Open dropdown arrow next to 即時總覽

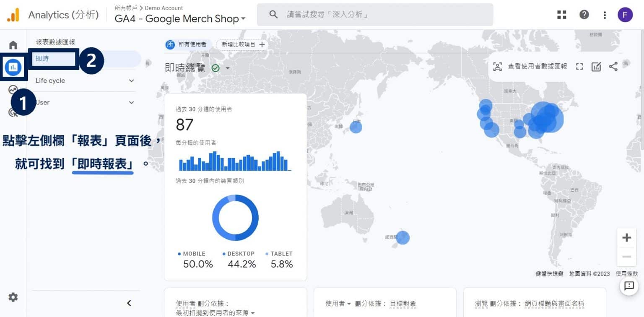(x=228, y=68)
